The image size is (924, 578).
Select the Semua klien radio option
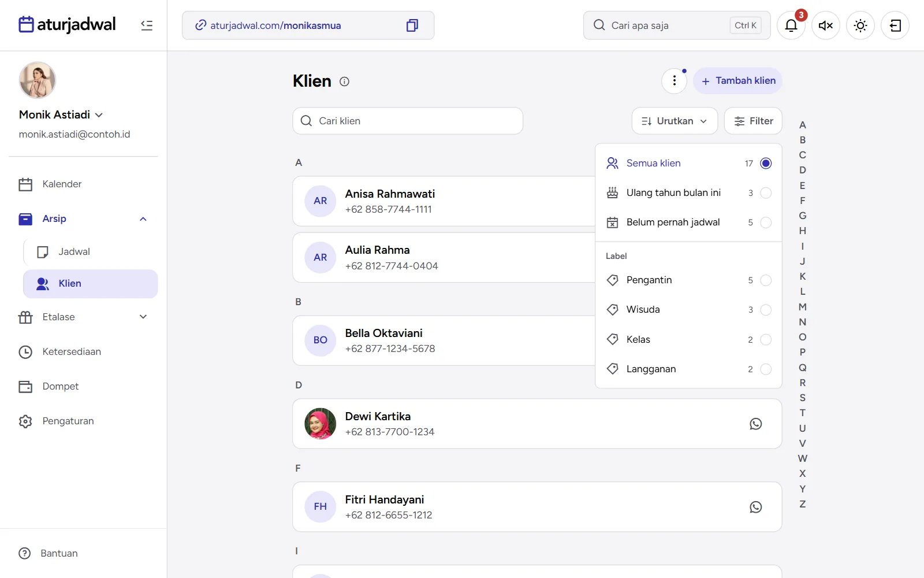pyautogui.click(x=766, y=164)
